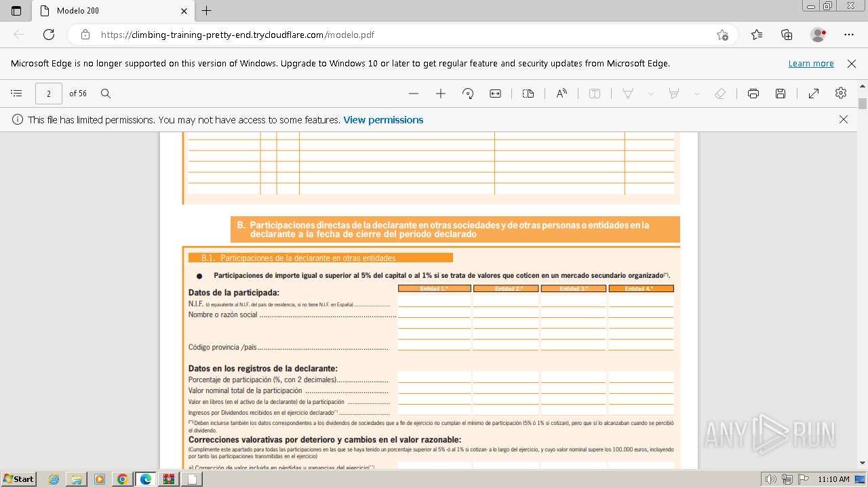Open PDF viewer settings gear

[841, 94]
